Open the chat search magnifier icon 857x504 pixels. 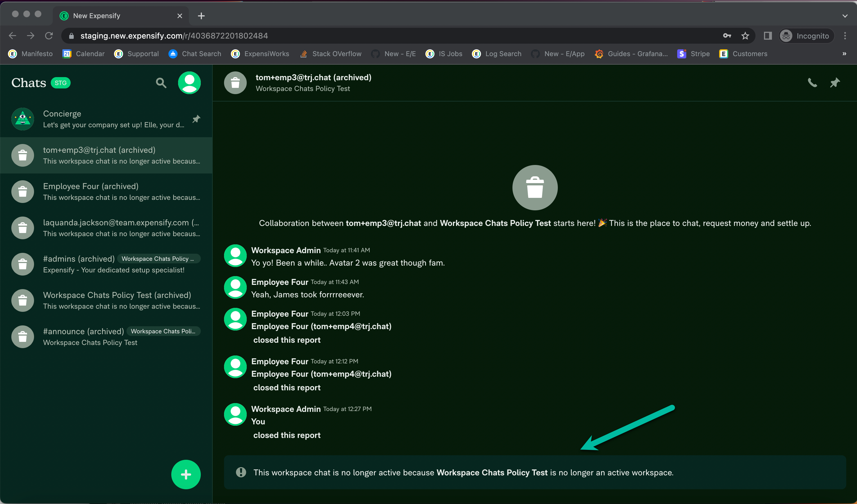coord(161,82)
